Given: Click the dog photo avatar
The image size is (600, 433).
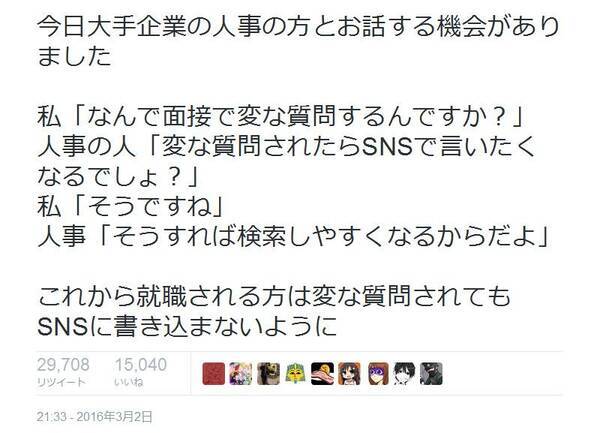Looking at the screenshot, I should [x=268, y=373].
